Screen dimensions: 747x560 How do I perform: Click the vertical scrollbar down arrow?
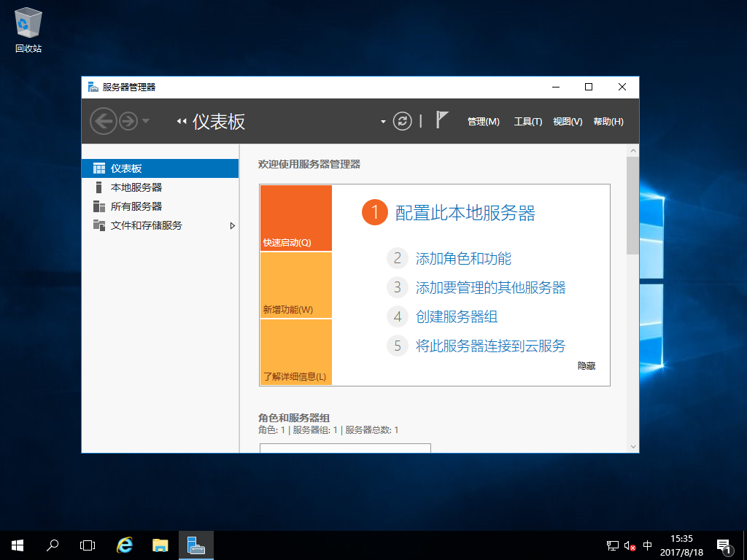point(632,446)
